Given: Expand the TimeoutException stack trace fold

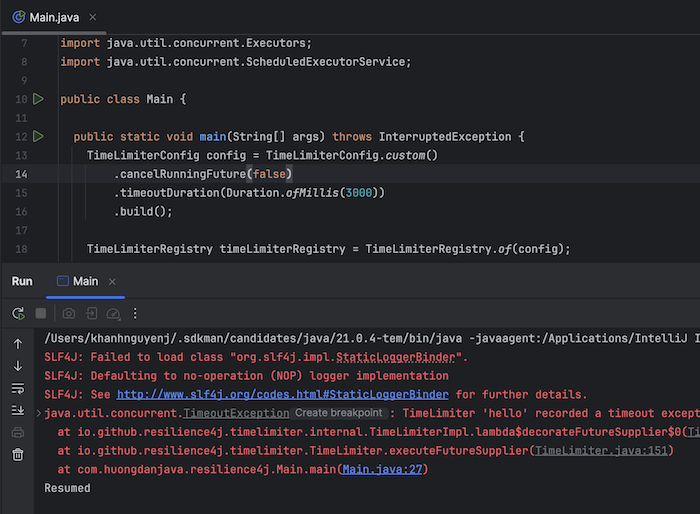Looking at the screenshot, I should click(39, 414).
